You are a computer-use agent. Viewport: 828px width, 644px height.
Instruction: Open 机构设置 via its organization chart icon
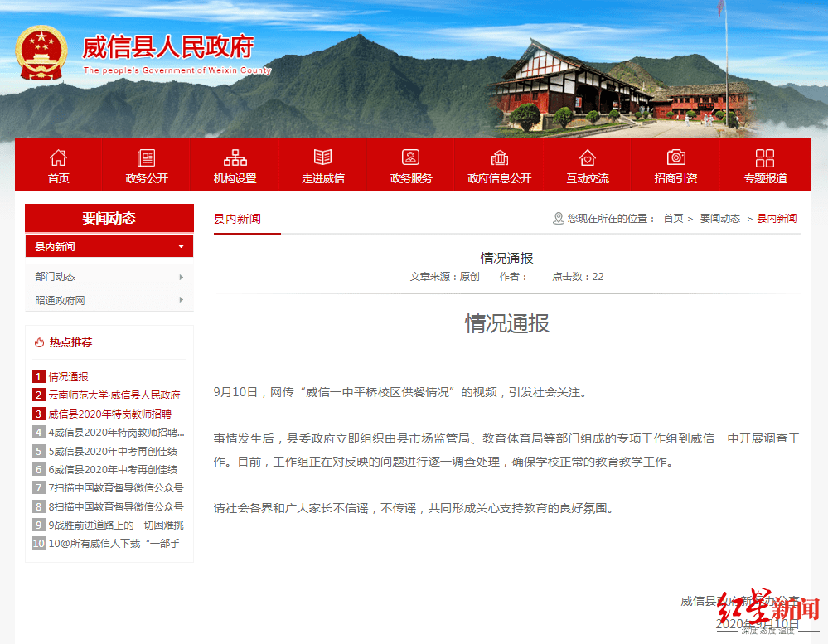(x=235, y=157)
